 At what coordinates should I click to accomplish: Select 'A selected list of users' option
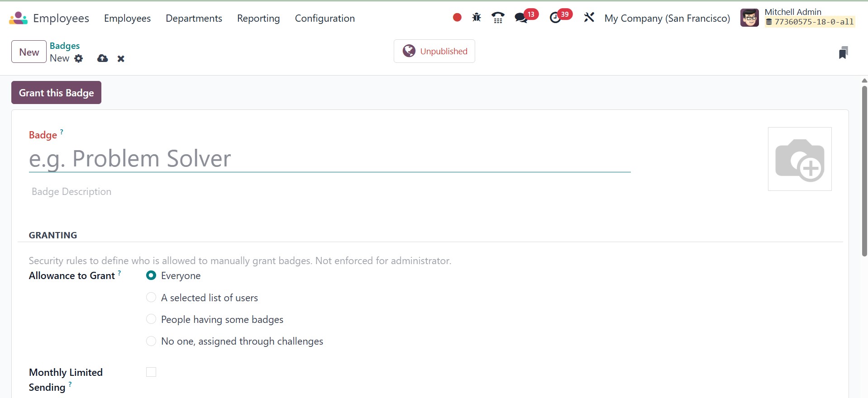pyautogui.click(x=151, y=298)
